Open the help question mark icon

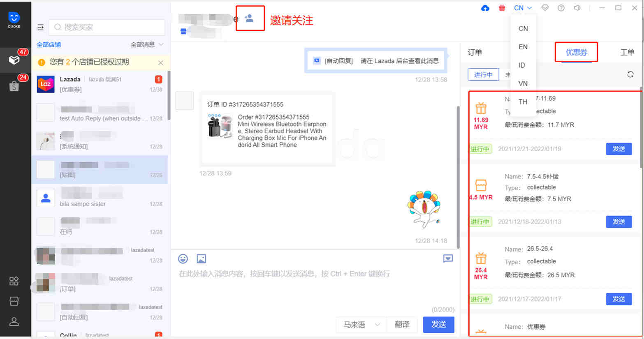561,8
